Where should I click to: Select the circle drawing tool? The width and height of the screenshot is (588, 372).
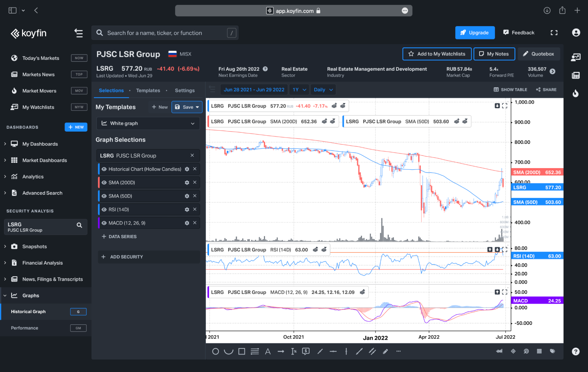click(x=215, y=351)
